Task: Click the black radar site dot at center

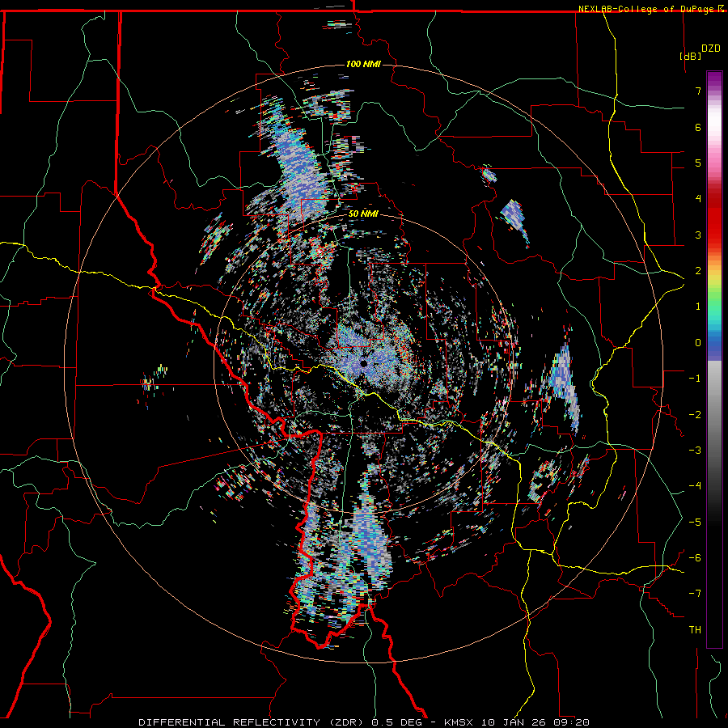Action: (363, 364)
